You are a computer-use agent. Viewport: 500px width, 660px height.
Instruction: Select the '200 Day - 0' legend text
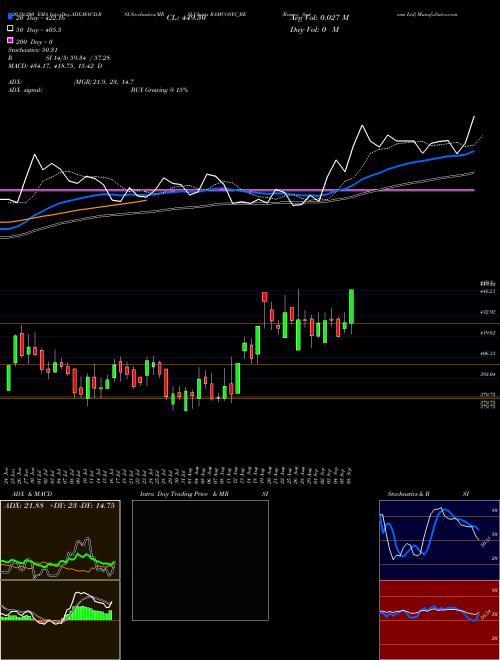point(35,42)
